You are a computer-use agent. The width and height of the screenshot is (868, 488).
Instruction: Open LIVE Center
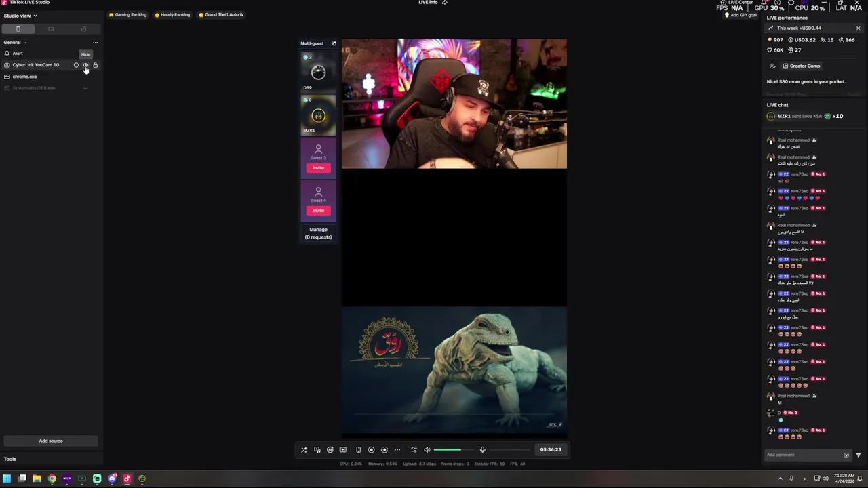coord(736,3)
